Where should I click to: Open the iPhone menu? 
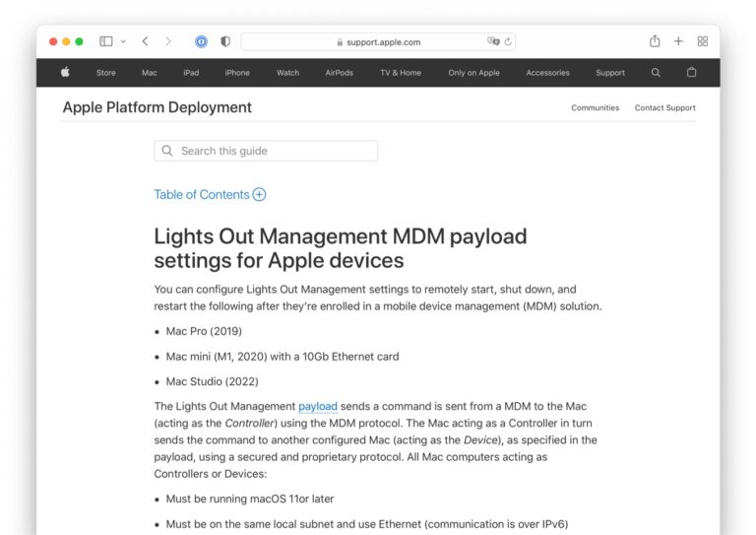pos(237,73)
